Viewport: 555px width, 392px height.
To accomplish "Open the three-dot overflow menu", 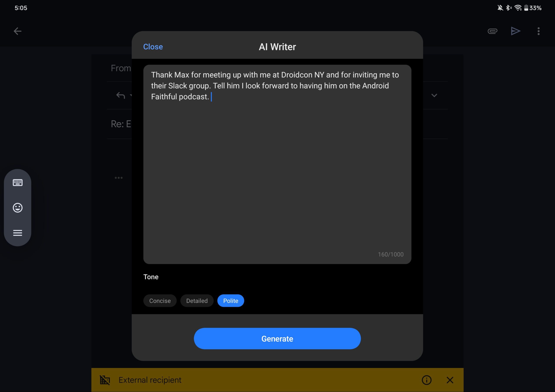I will point(539,31).
